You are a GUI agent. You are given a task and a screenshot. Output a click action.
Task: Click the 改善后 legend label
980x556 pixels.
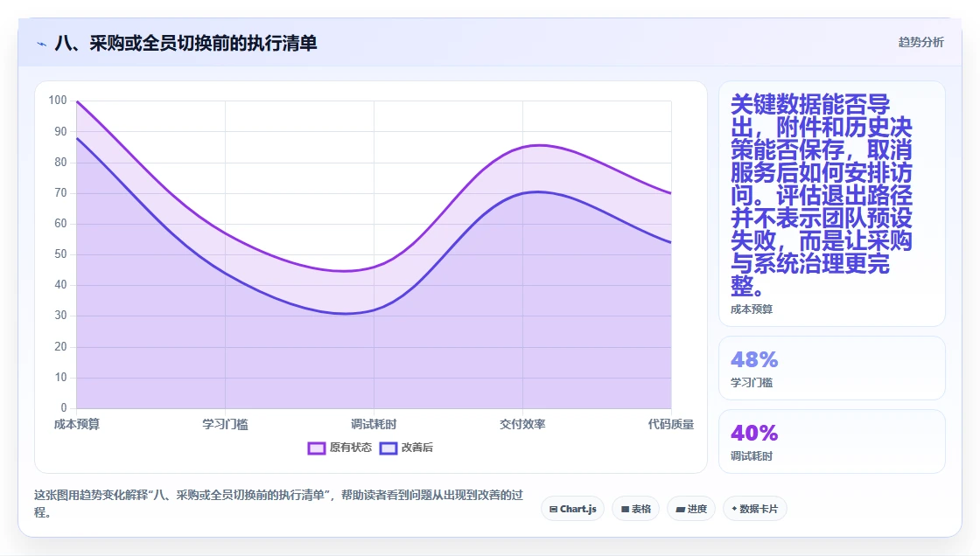416,448
